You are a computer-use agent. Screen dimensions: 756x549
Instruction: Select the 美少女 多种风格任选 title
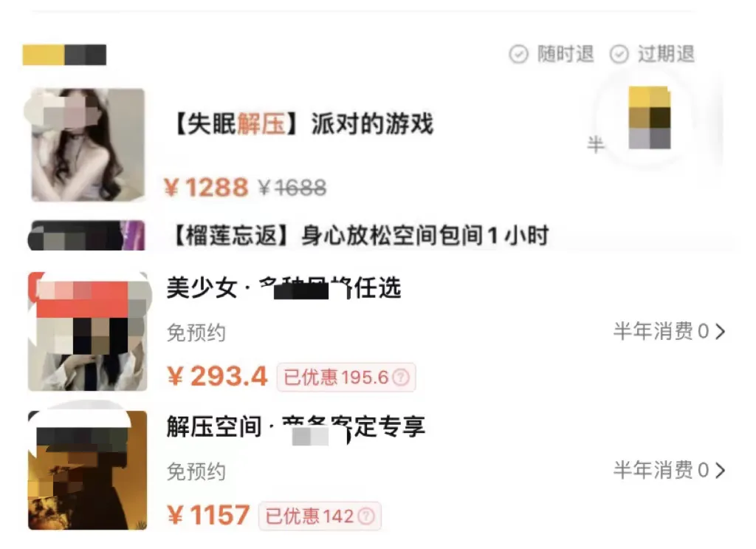283,288
